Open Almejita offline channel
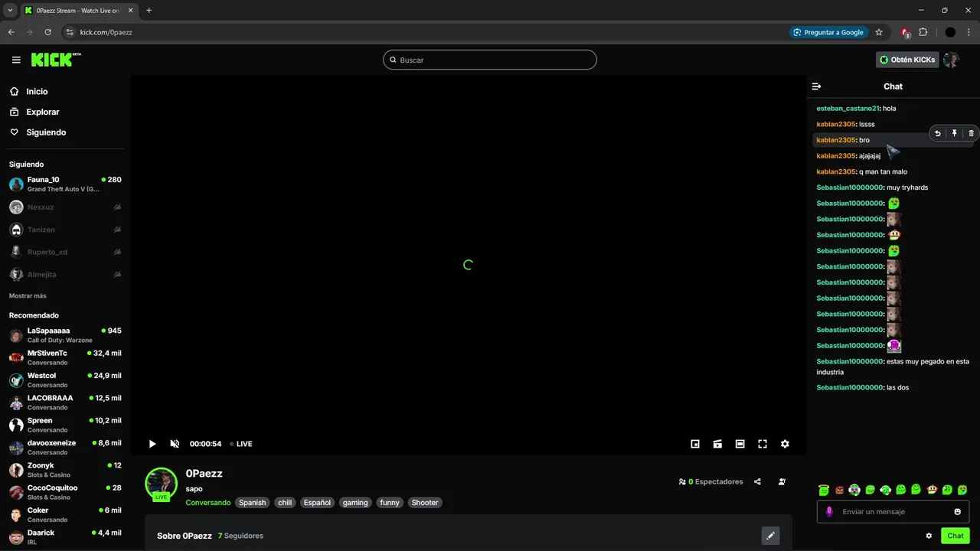The image size is (980, 551). (x=65, y=274)
